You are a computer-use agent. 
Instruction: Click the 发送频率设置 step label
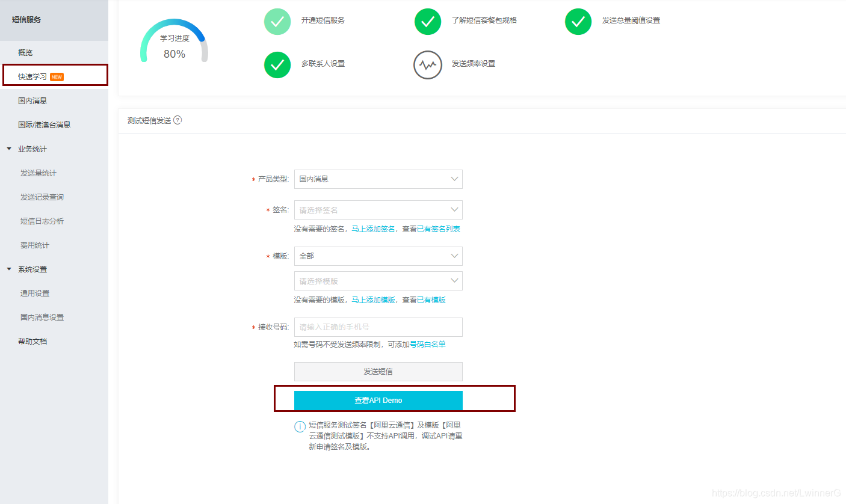(474, 64)
